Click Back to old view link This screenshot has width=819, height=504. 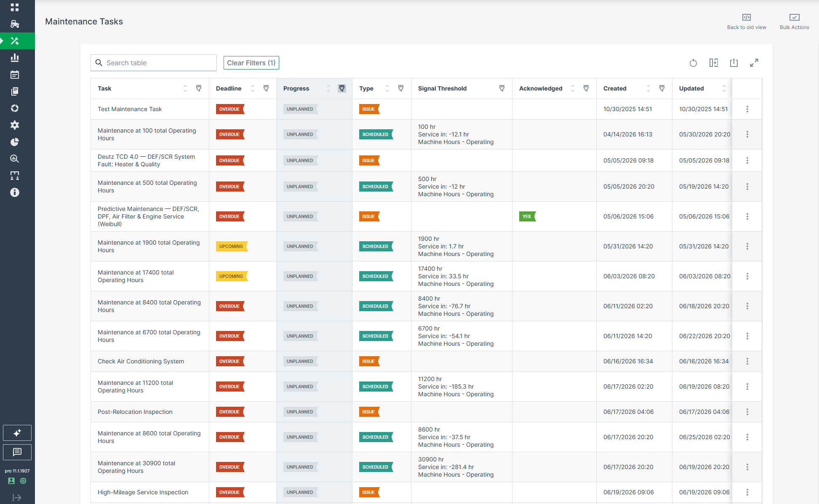pos(747,21)
